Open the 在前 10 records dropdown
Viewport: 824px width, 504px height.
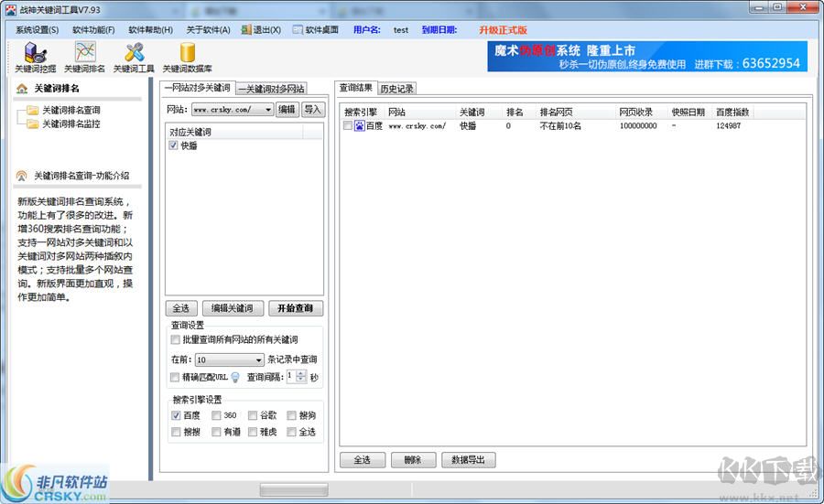(258, 360)
